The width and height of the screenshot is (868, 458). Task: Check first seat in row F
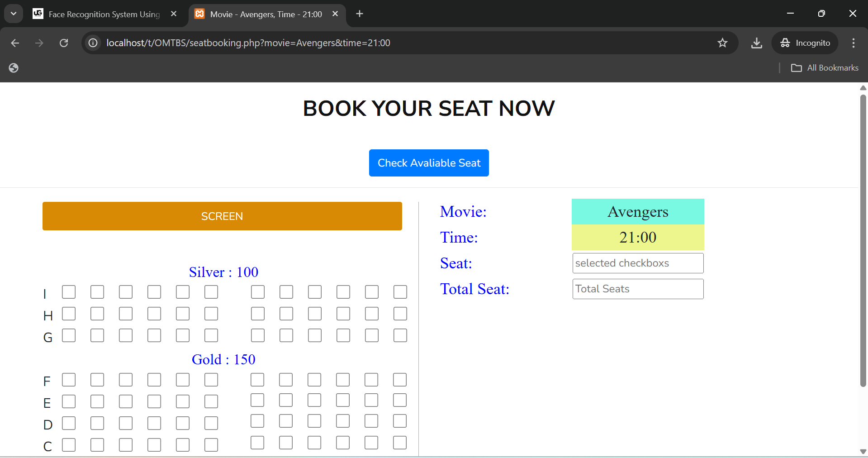69,380
